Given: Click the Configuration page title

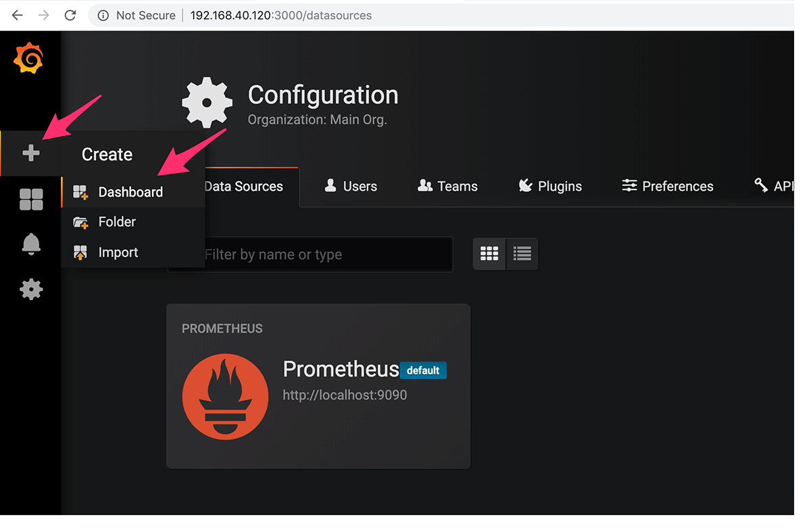Looking at the screenshot, I should click(x=323, y=95).
